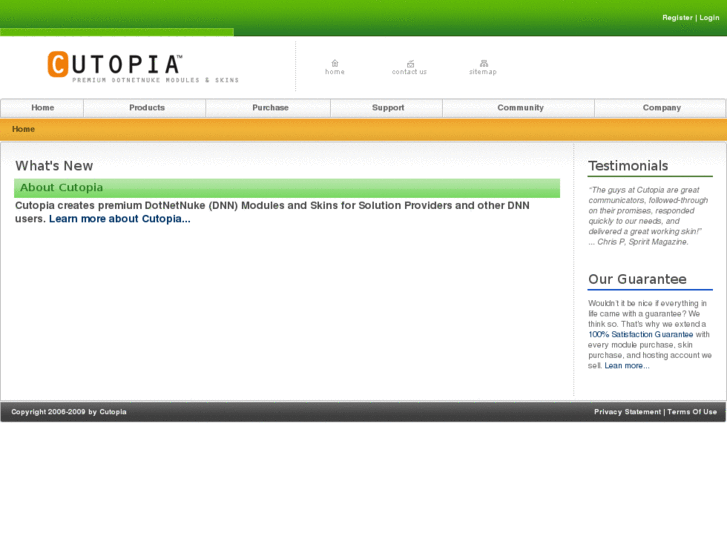Click "Premium DotNetNuke Modules & Skins" tagline

[155, 80]
